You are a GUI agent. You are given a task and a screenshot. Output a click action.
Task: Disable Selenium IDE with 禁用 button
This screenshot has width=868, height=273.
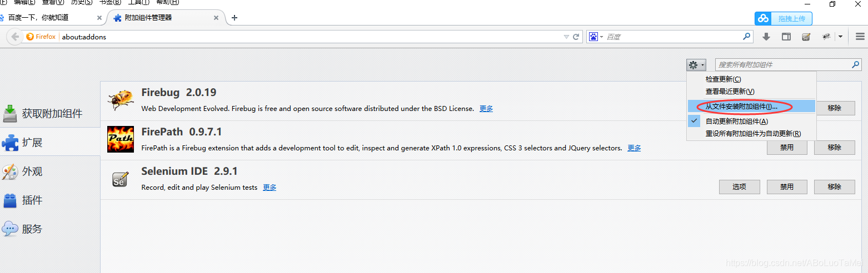pyautogui.click(x=787, y=187)
